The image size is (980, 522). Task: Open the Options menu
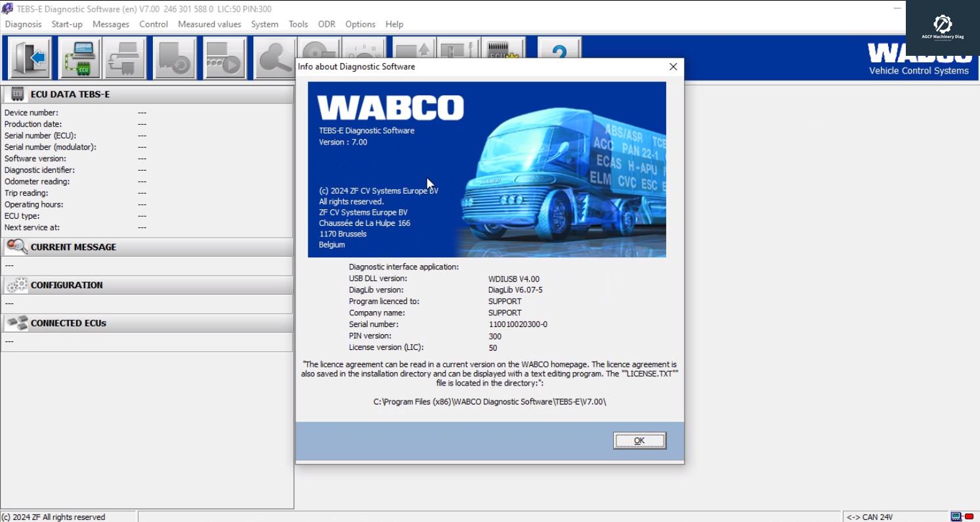coord(360,24)
